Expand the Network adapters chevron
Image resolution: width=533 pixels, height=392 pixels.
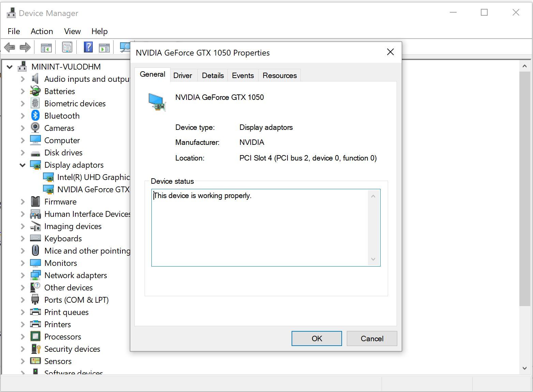point(23,275)
